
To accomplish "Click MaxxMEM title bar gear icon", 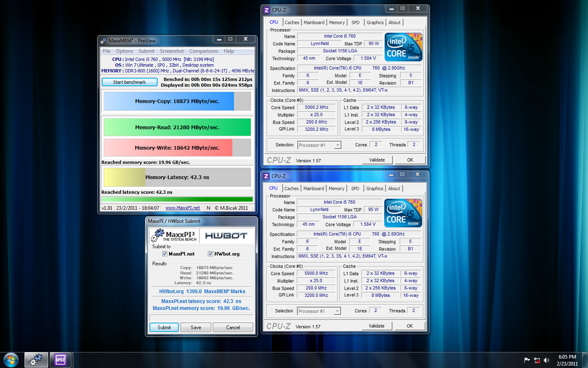I will [x=103, y=40].
